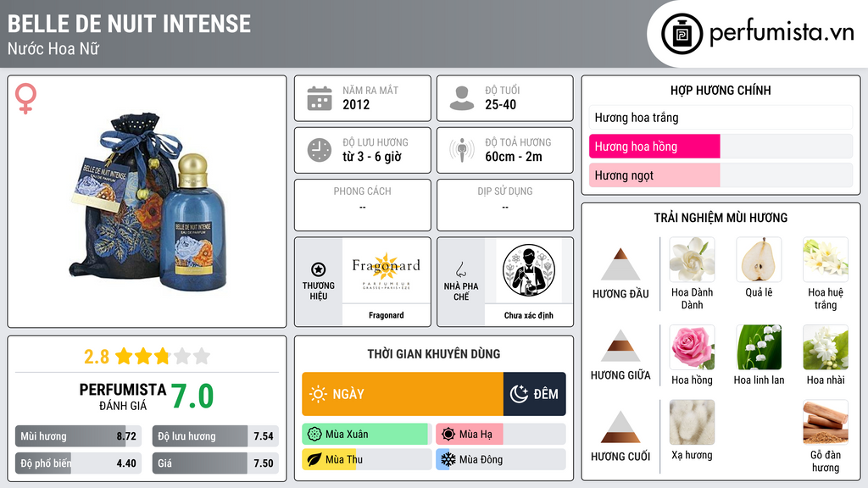Image resolution: width=868 pixels, height=488 pixels.
Task: Click the Belle de Nuit Intense bottle photo
Action: coord(148,202)
